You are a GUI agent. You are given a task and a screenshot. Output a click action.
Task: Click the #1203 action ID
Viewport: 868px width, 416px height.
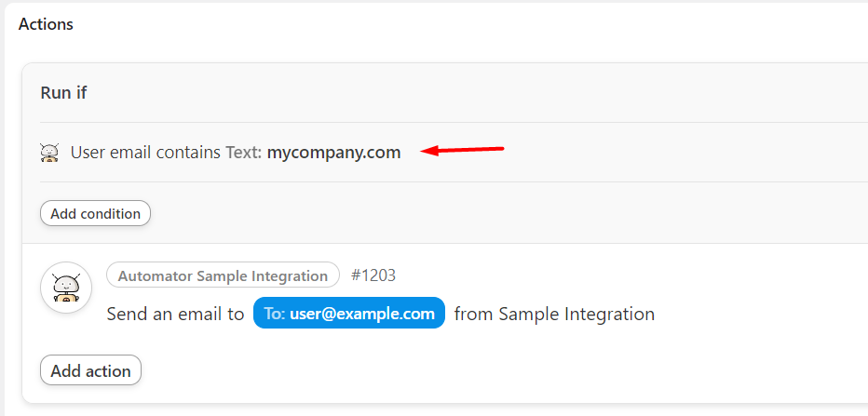pos(373,275)
